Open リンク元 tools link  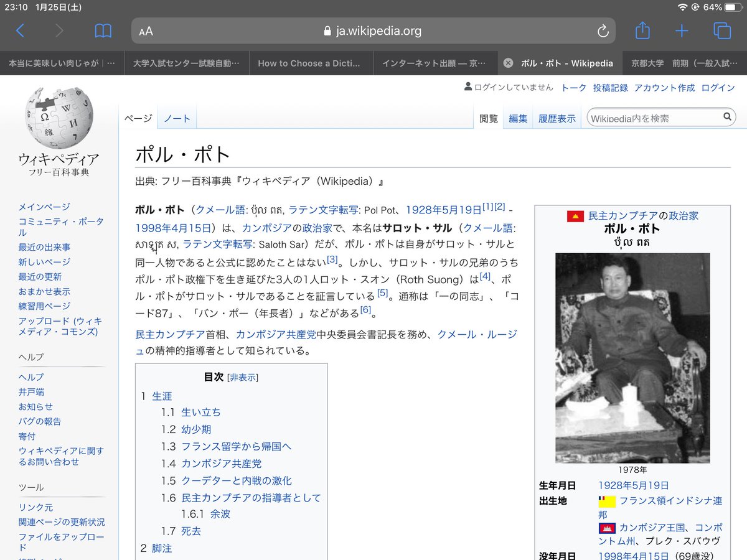pyautogui.click(x=35, y=507)
